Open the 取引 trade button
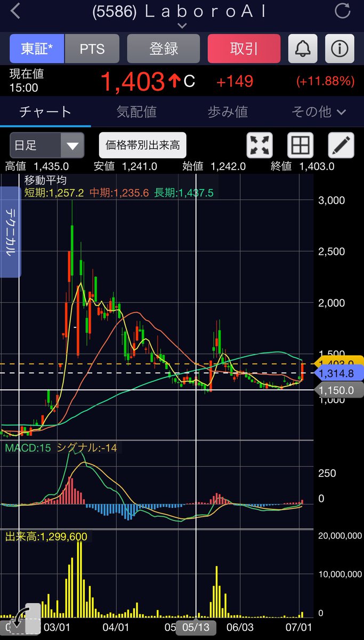The width and height of the screenshot is (364, 640). pyautogui.click(x=244, y=49)
